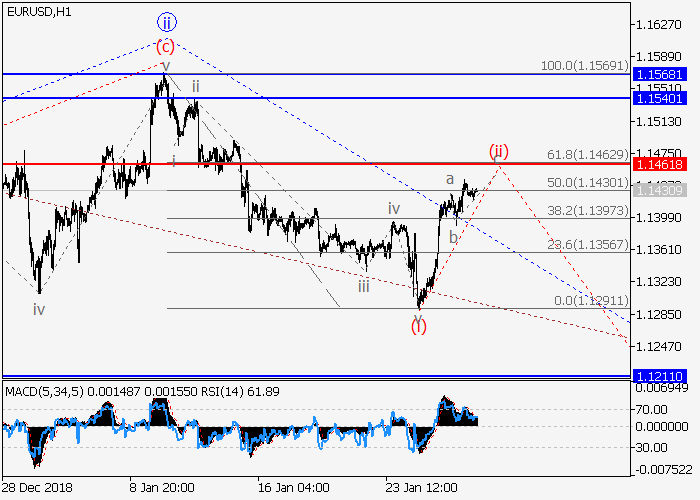Screen dimensions: 700x500
Task: Click the gray 'ii' label near the January peak
Action: click(196, 86)
